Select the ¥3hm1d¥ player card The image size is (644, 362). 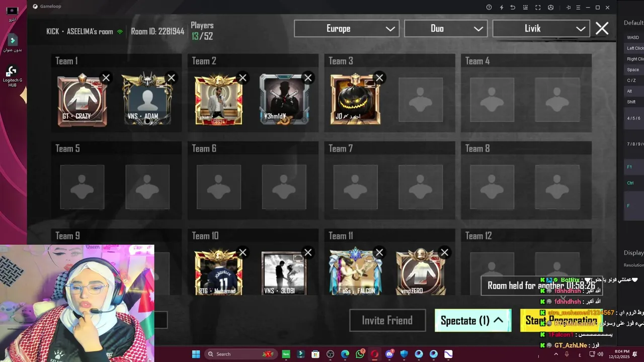pos(284,100)
